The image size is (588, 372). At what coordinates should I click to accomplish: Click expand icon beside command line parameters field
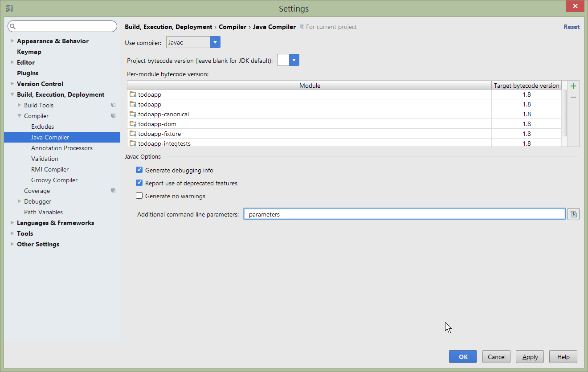[573, 214]
